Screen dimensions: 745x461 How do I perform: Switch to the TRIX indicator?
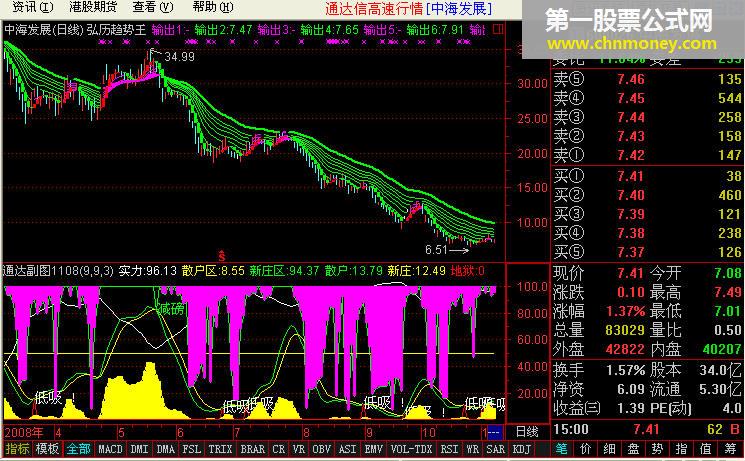[x=220, y=449]
